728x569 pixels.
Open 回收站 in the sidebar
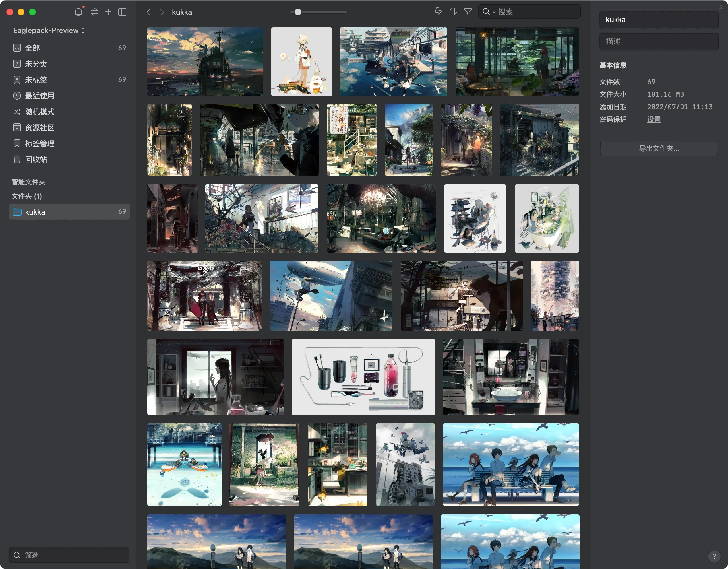point(69,159)
